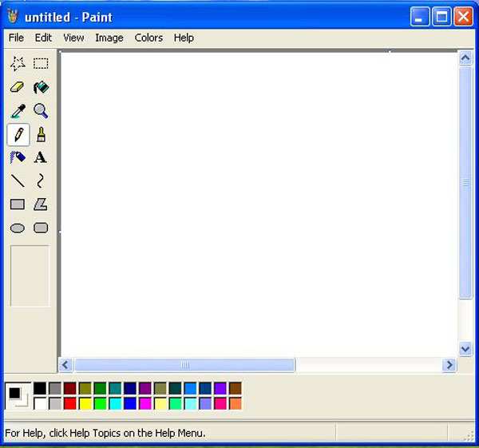Click the vertical scrollbar down arrow
The height and width of the screenshot is (448, 479).
click(x=465, y=349)
